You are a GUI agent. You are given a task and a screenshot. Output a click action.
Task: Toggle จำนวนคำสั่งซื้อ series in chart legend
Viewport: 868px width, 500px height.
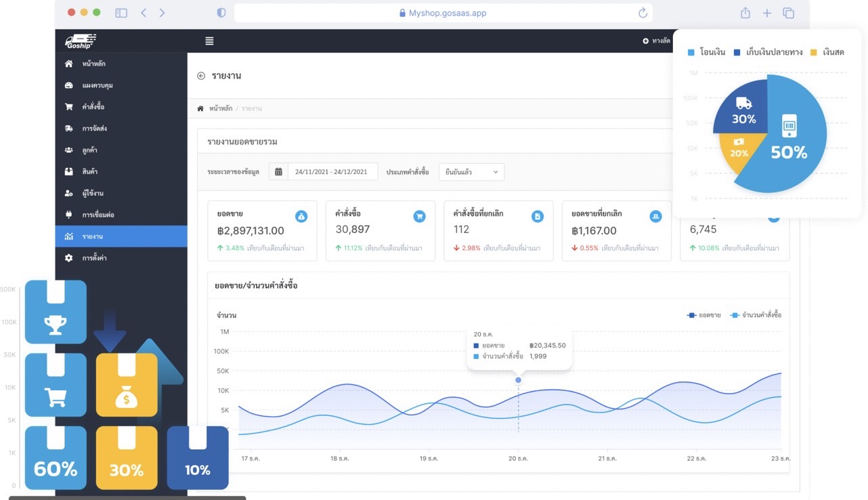[756, 315]
